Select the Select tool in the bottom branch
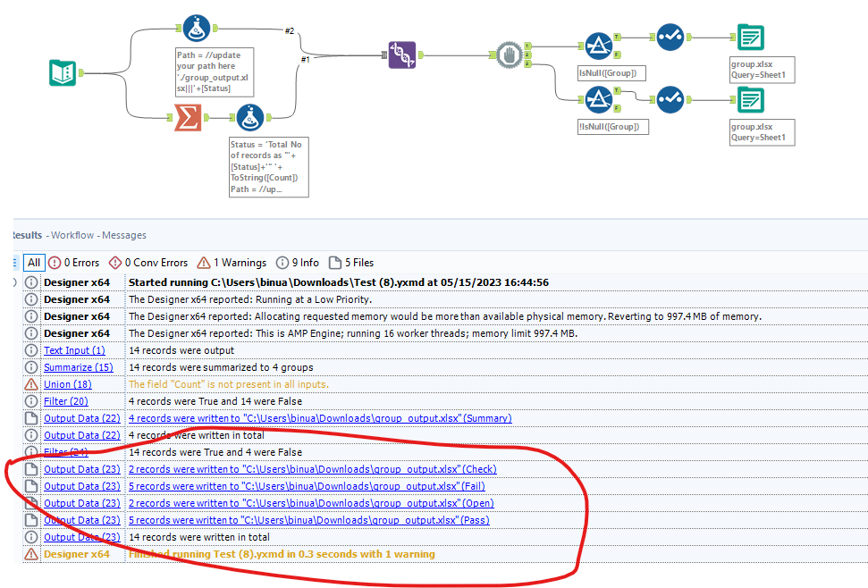The image size is (868, 588). click(670, 99)
